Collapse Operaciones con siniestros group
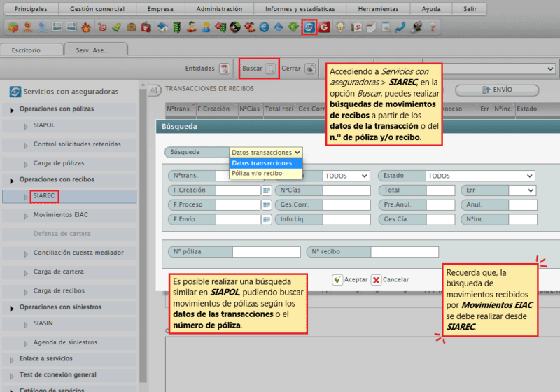Viewport: 560px width, 392px height. click(12, 309)
